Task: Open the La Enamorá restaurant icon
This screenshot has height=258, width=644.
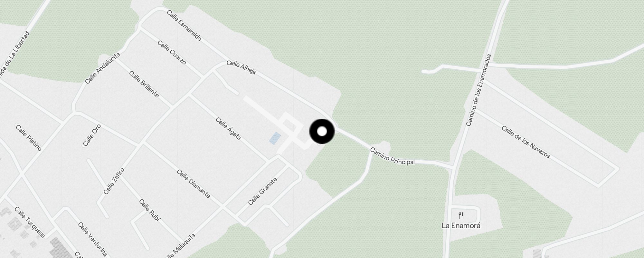Action: pos(461,215)
